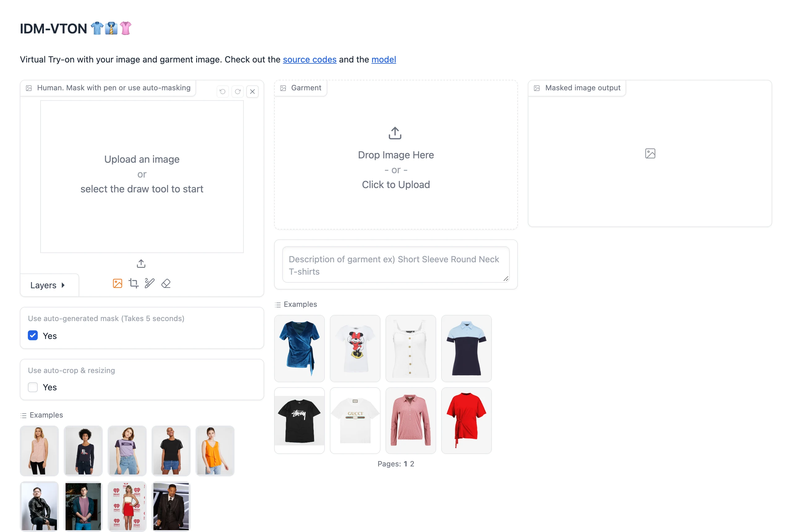Choose the red t-shirt garment example
This screenshot has width=792, height=532.
[466, 421]
